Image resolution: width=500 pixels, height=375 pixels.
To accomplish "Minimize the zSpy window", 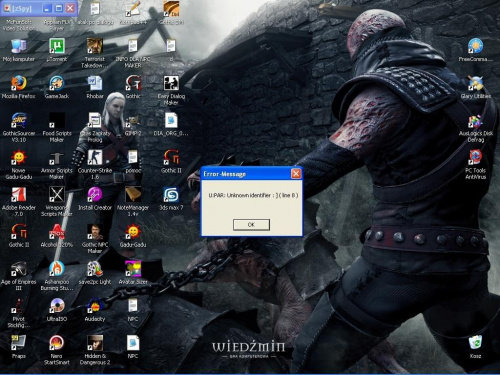I will point(47,8).
